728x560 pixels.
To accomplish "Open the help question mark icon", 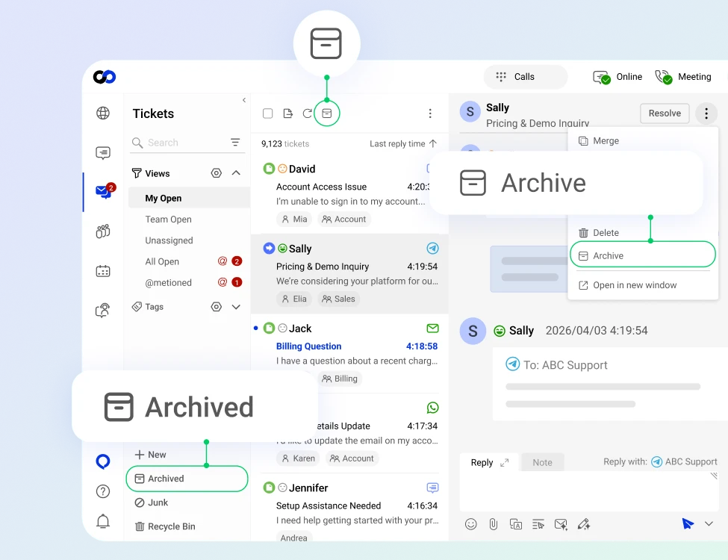I will tap(102, 491).
